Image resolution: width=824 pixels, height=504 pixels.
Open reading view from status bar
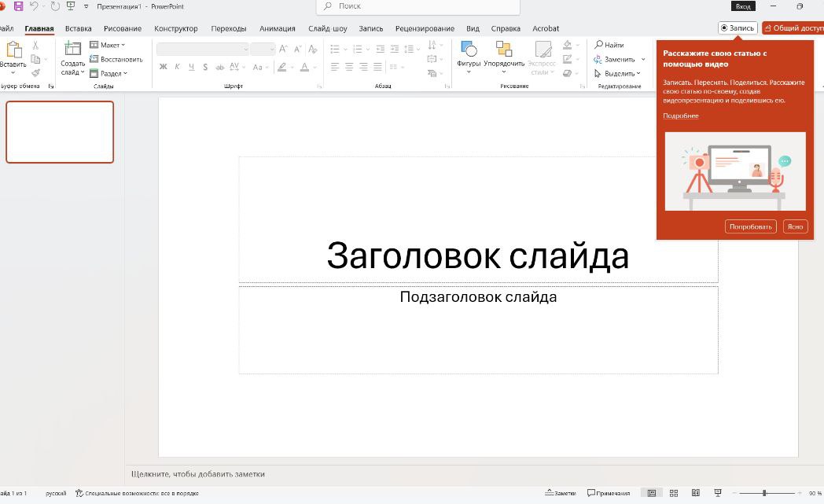click(x=696, y=493)
